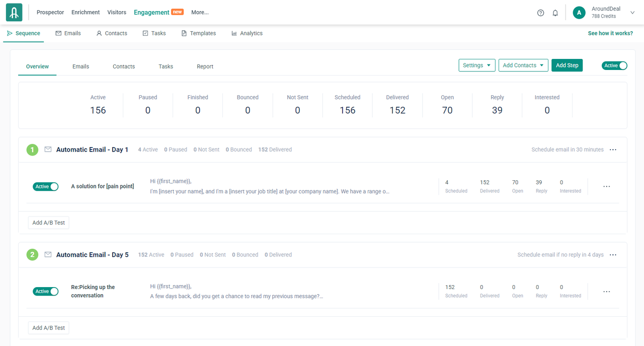Toggle the sequence Active switch off
The width and height of the screenshot is (644, 346).
click(x=614, y=65)
